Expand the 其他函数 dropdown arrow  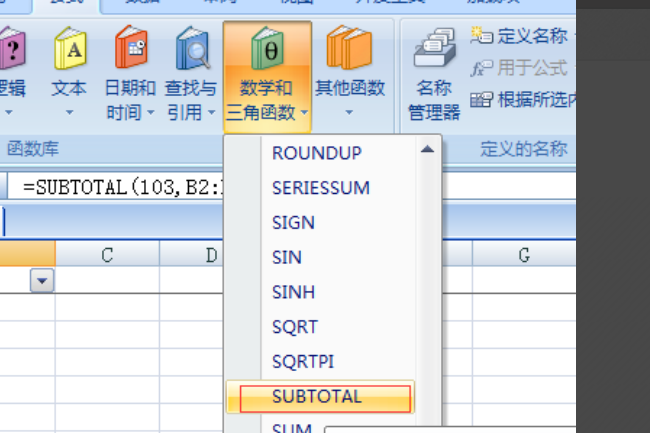click(349, 113)
